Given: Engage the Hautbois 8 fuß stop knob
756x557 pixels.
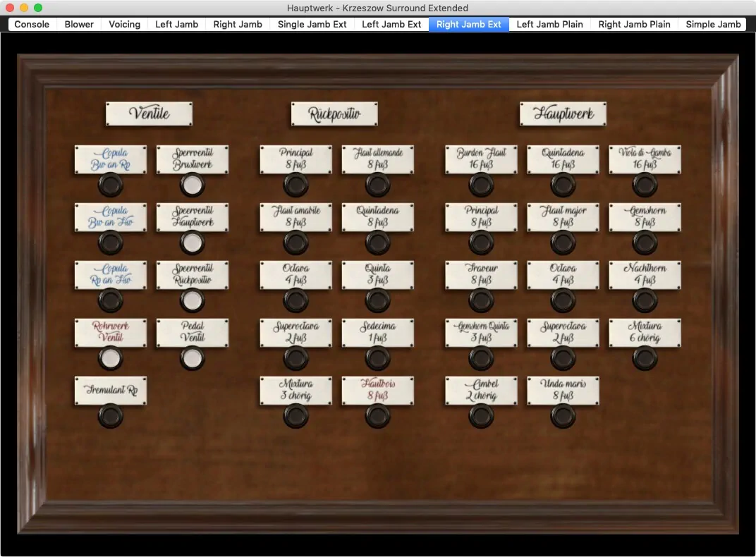Looking at the screenshot, I should pyautogui.click(x=377, y=416).
